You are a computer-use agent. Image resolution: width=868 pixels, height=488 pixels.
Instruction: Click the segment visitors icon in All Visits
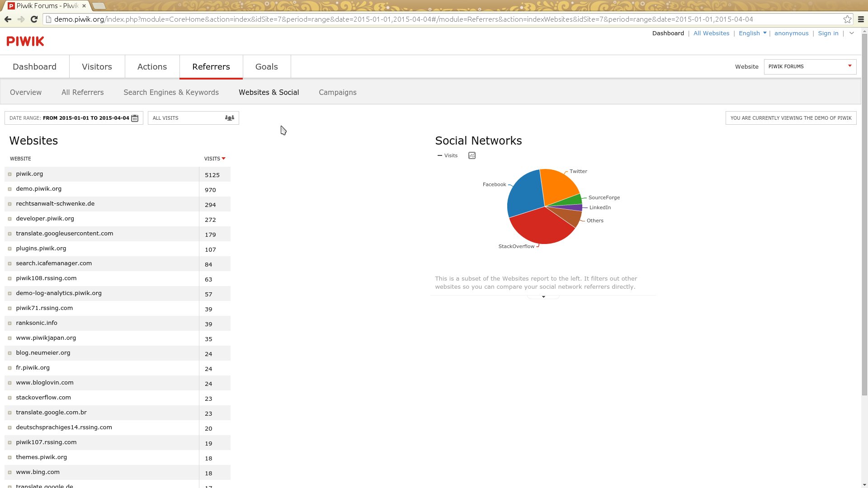pyautogui.click(x=230, y=118)
